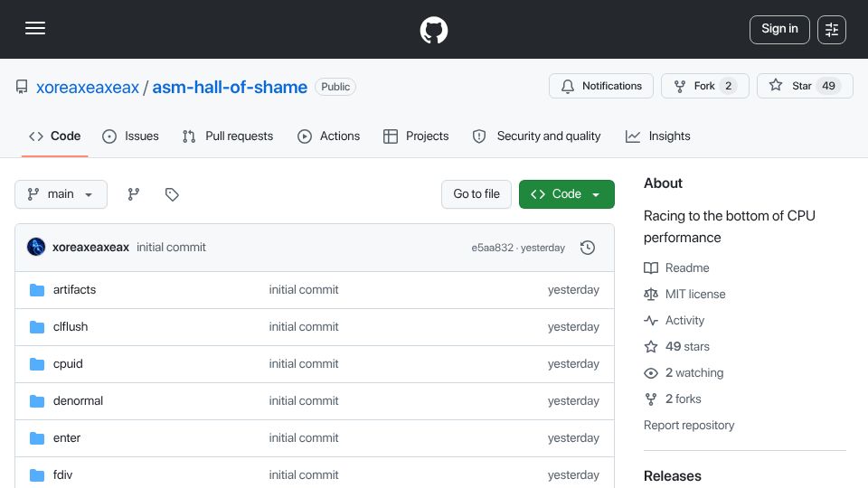
Task: View commit history clock icon
Action: click(x=588, y=248)
